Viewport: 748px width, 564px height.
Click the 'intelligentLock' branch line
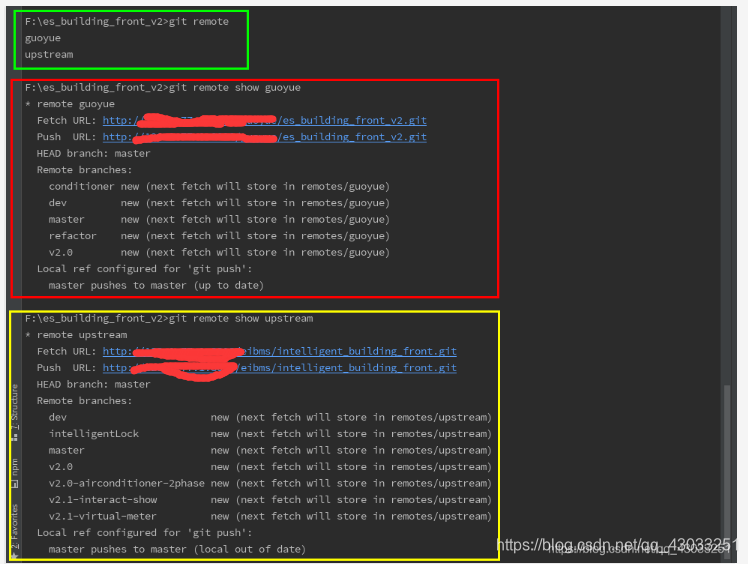coord(270,434)
